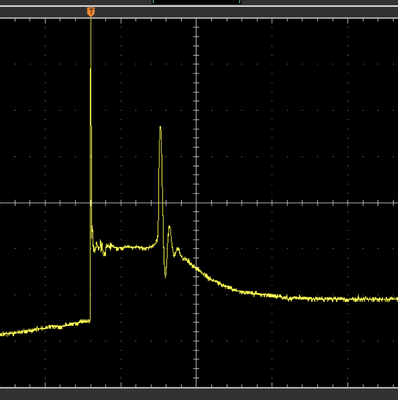398x400 pixels.
Task: Select the orange trigger position marker T
Action: pyautogui.click(x=91, y=12)
